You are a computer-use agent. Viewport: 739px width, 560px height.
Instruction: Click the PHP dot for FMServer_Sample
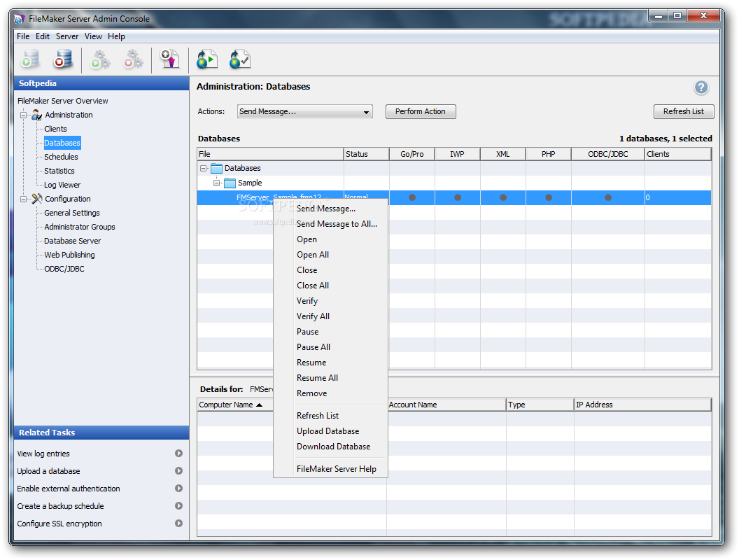point(549,197)
